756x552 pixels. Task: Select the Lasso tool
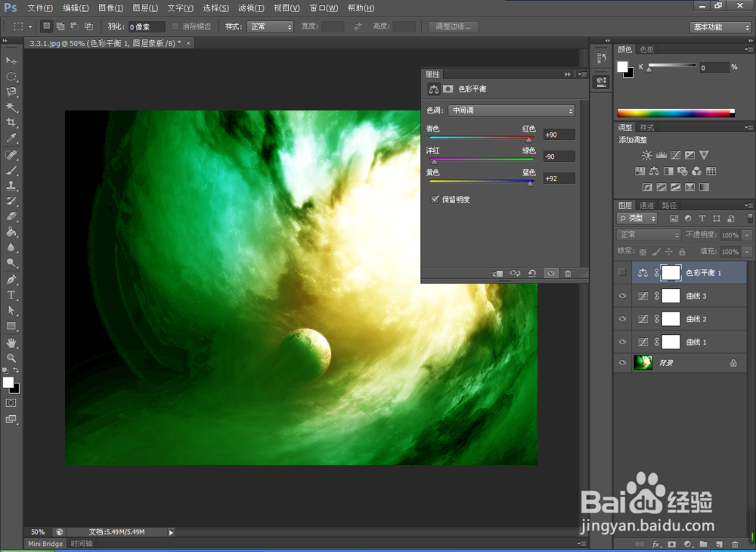click(11, 91)
